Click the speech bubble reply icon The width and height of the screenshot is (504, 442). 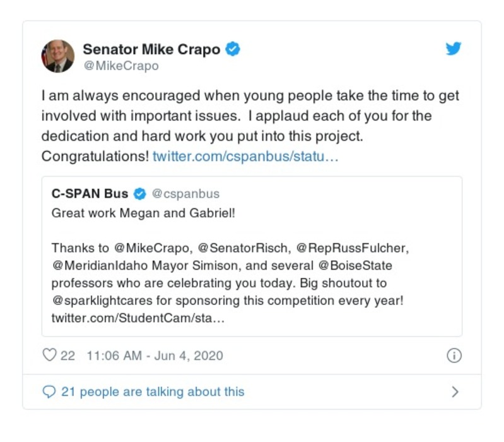coord(49,392)
